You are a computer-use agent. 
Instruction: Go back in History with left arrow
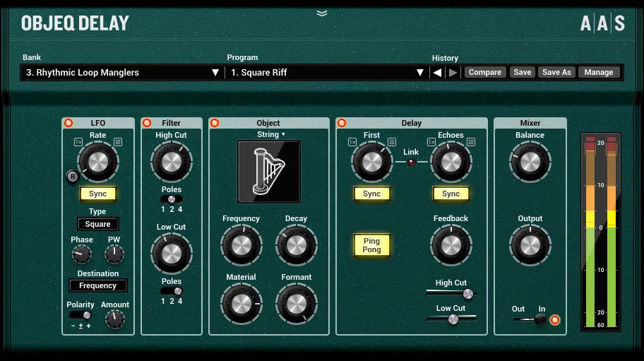point(437,73)
